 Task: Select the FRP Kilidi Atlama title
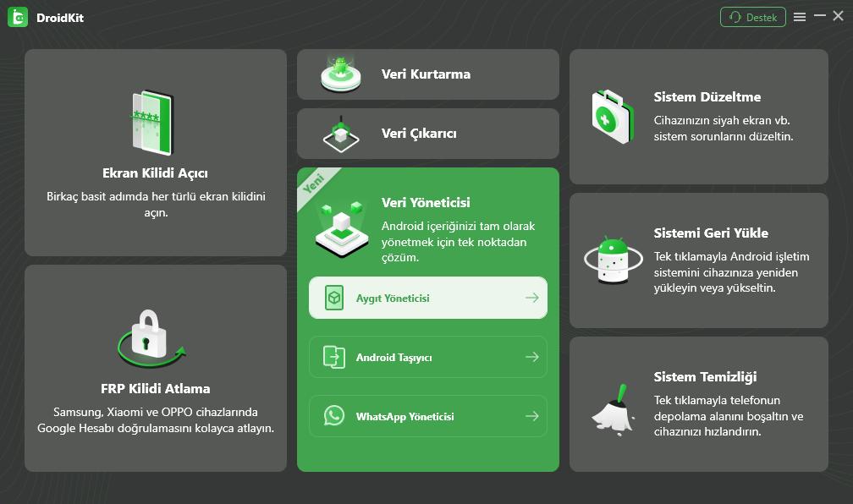156,389
